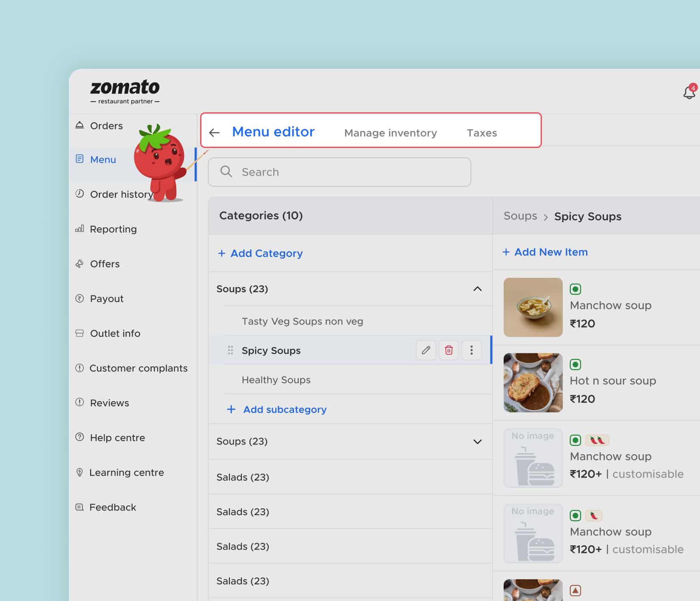Click Add New Item link
The width and height of the screenshot is (700, 601).
pyautogui.click(x=545, y=252)
